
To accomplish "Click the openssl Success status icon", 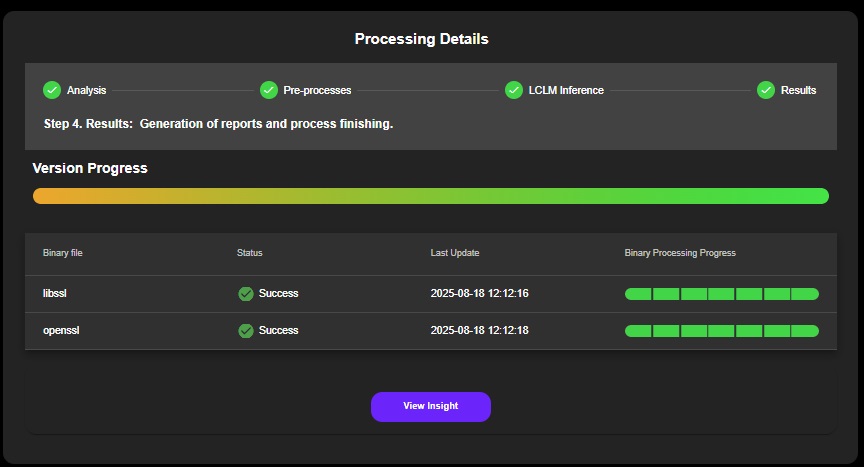I will pos(246,331).
